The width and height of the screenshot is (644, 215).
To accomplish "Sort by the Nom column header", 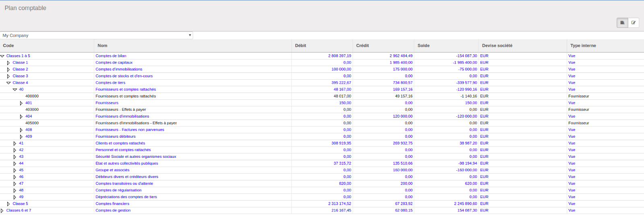I will [193, 45].
